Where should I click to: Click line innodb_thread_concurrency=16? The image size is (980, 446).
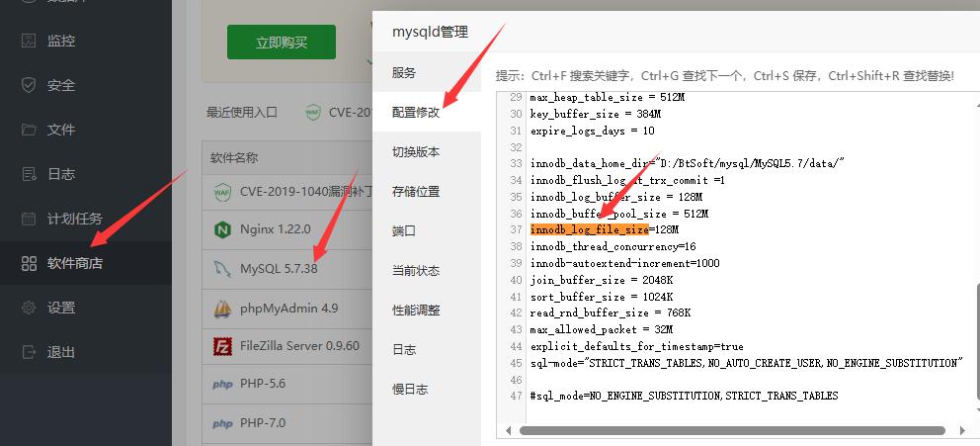coord(613,246)
